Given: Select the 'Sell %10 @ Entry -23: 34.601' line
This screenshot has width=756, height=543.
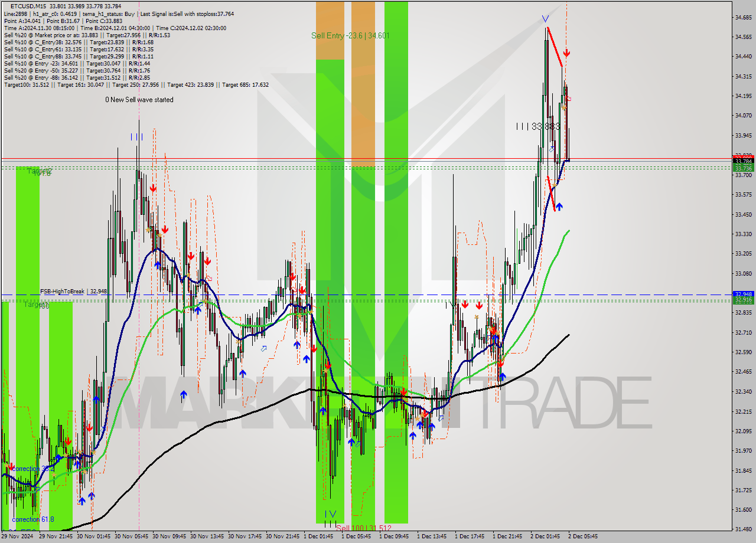Looking at the screenshot, I should tap(77, 63).
